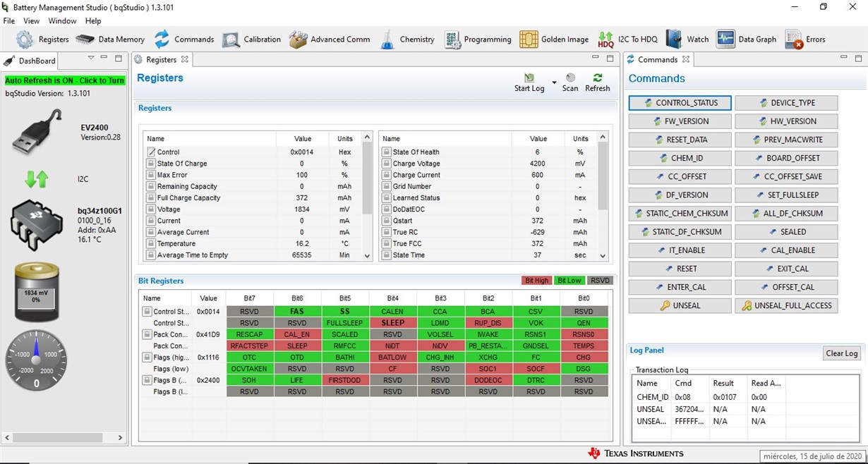Maximize the Registers panel
868x464 pixels.
610,59
